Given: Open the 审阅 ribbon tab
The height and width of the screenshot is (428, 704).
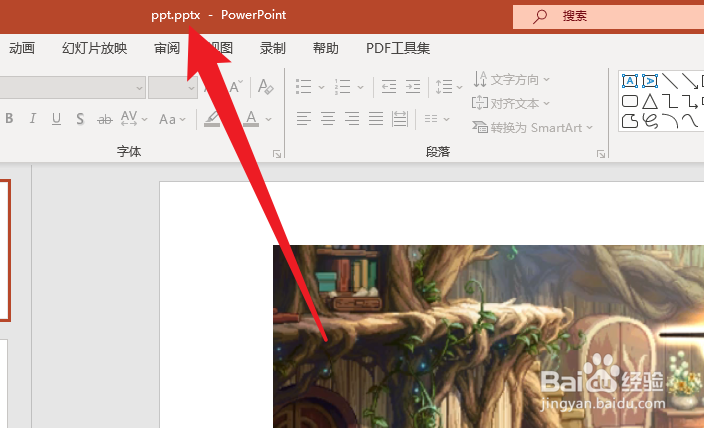Looking at the screenshot, I should (167, 48).
